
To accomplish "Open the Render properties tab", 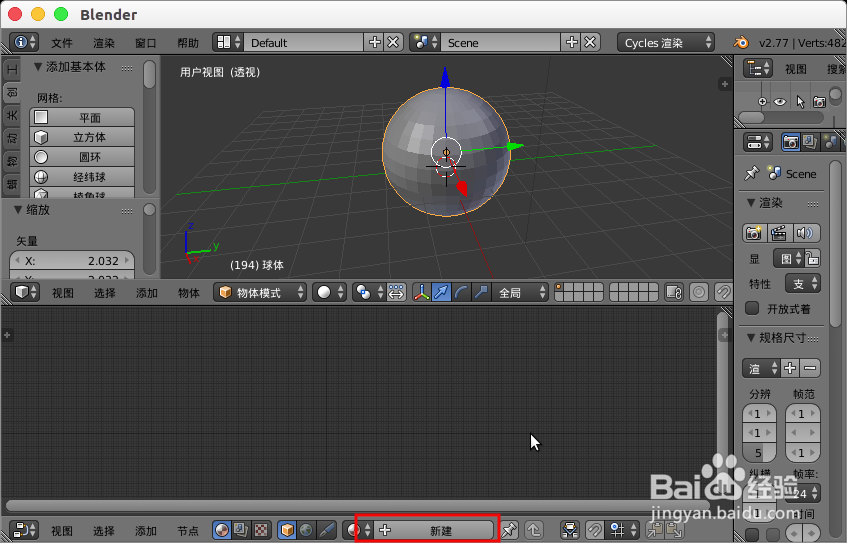I will coord(791,142).
